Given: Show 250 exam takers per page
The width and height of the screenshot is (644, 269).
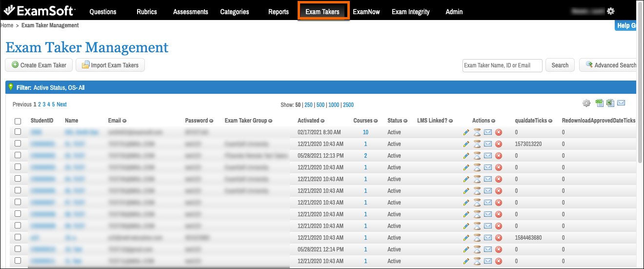Looking at the screenshot, I should 308,105.
